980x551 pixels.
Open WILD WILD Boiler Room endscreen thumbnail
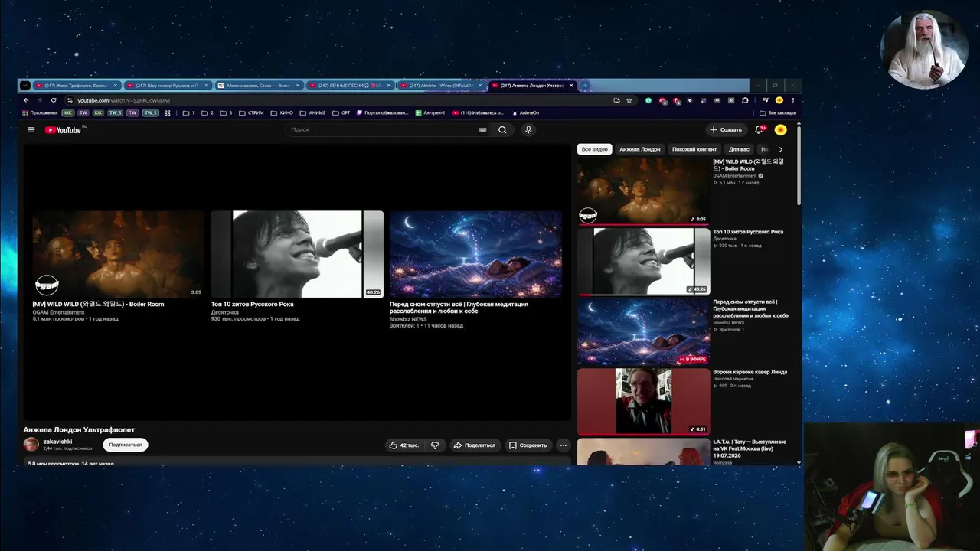(x=119, y=254)
